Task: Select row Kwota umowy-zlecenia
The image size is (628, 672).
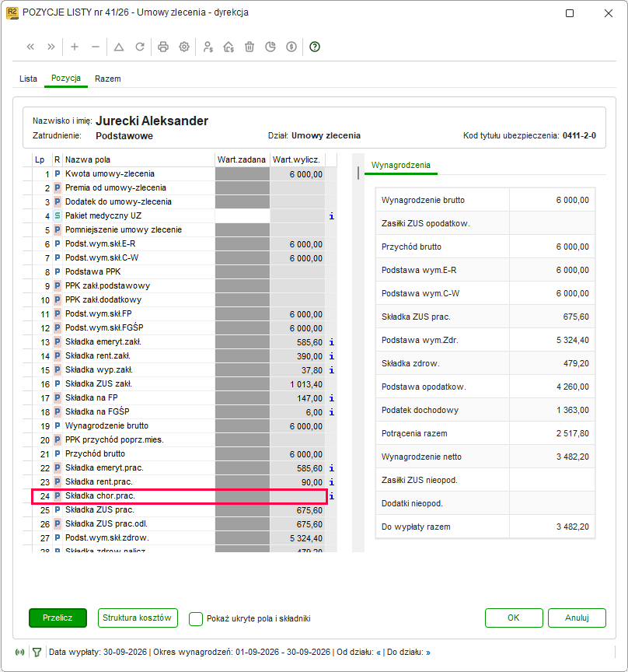Action: (x=179, y=174)
